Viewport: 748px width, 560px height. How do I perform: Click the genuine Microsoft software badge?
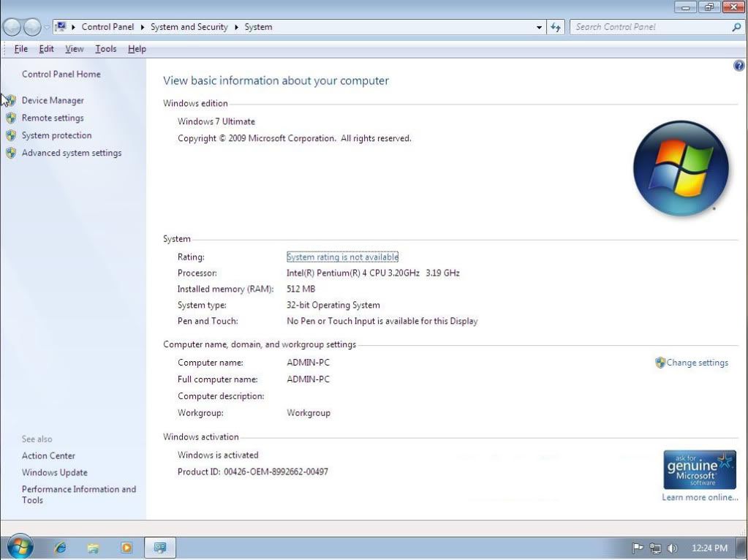(699, 470)
